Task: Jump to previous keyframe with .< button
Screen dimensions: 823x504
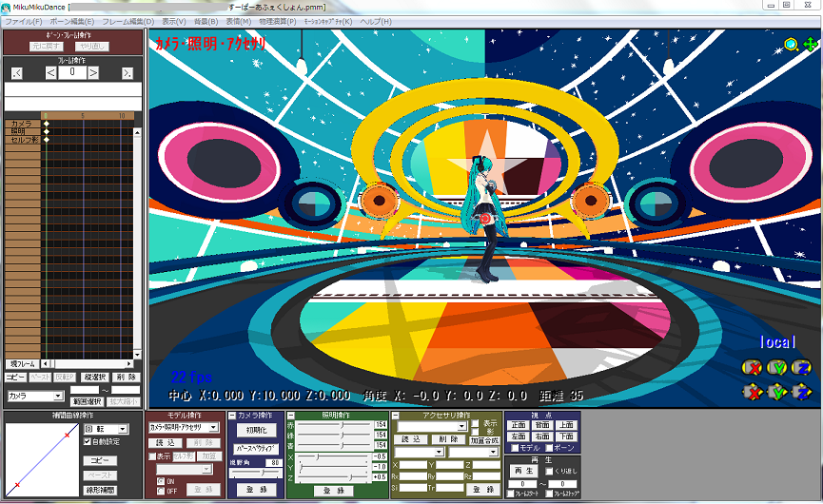Action: pyautogui.click(x=17, y=73)
